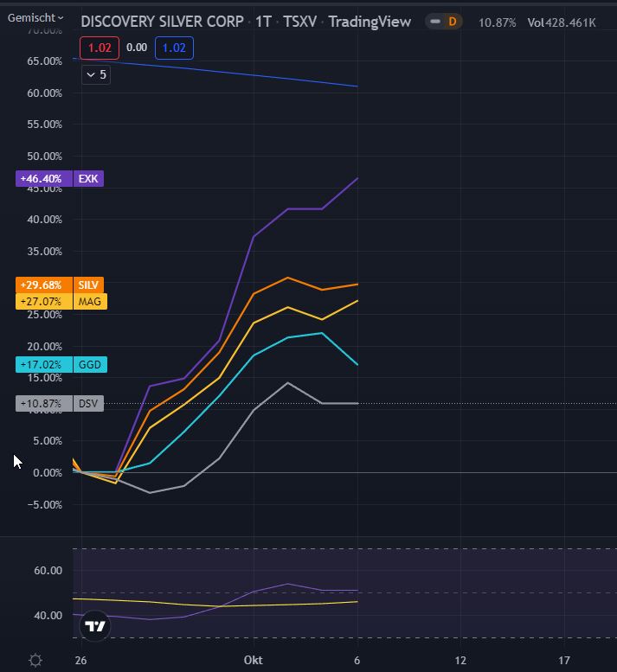
Task: Select the DSV symbol label
Action: click(x=88, y=403)
